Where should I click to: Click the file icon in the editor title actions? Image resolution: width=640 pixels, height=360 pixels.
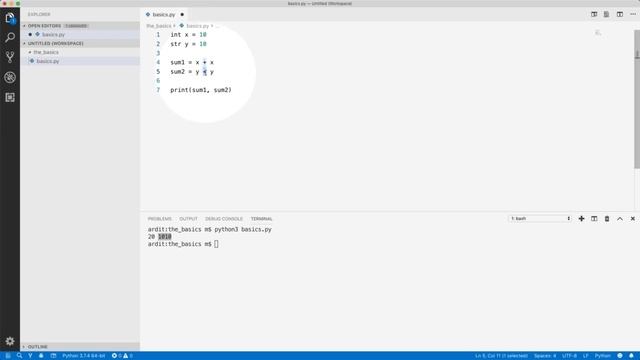click(607, 14)
